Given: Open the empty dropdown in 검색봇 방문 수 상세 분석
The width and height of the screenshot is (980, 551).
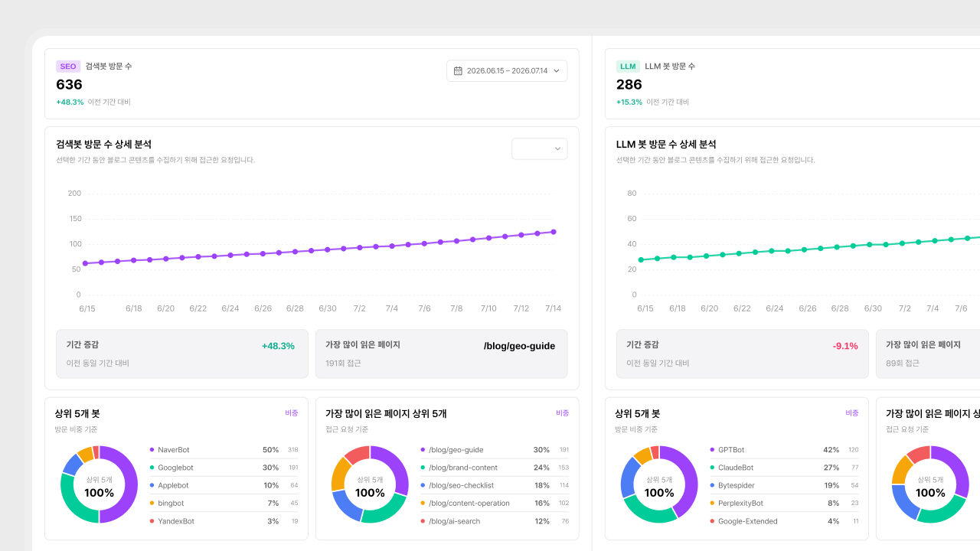Looking at the screenshot, I should point(540,148).
